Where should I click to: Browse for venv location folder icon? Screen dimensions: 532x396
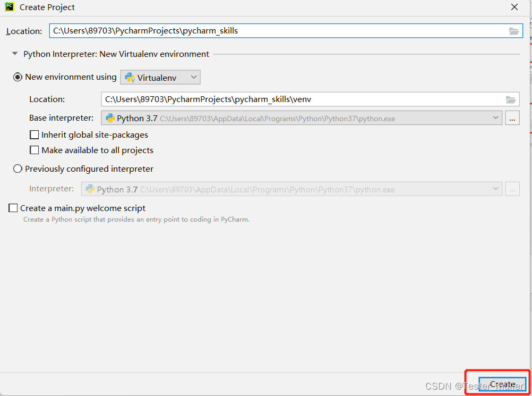click(511, 99)
